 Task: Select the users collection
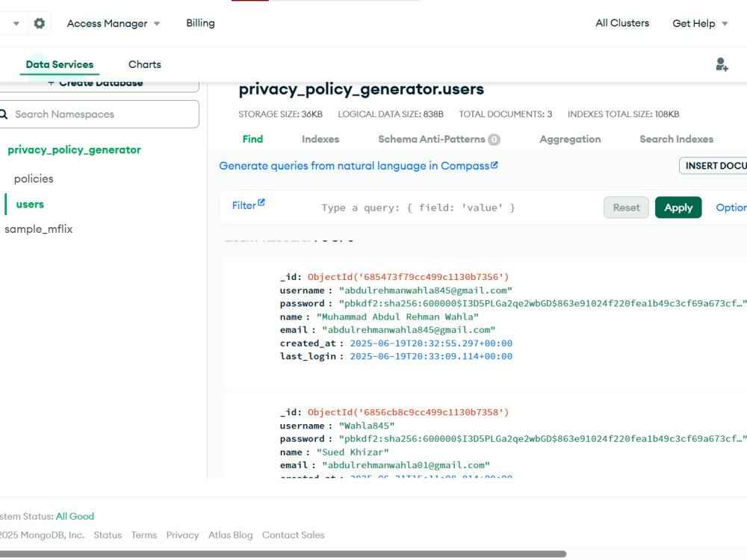(x=30, y=205)
